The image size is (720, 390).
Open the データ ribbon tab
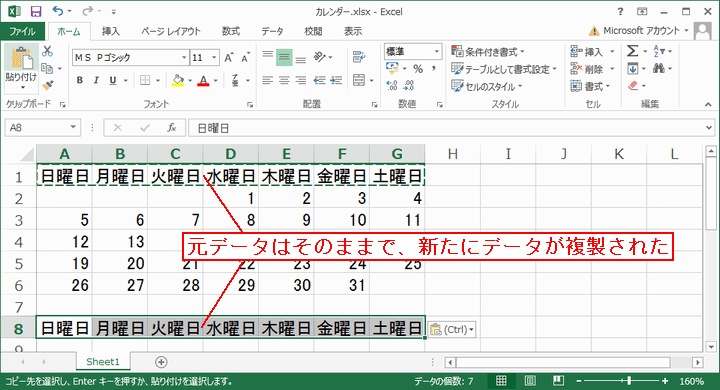tap(272, 31)
